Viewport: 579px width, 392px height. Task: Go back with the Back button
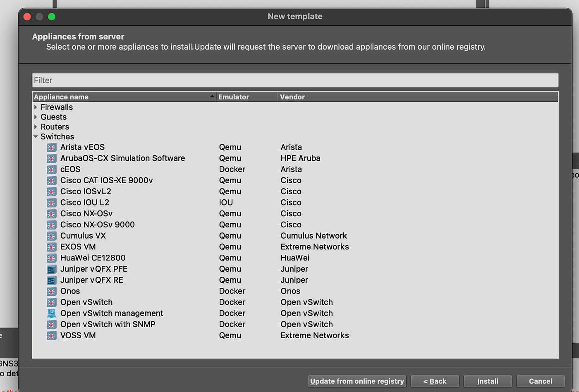click(435, 381)
